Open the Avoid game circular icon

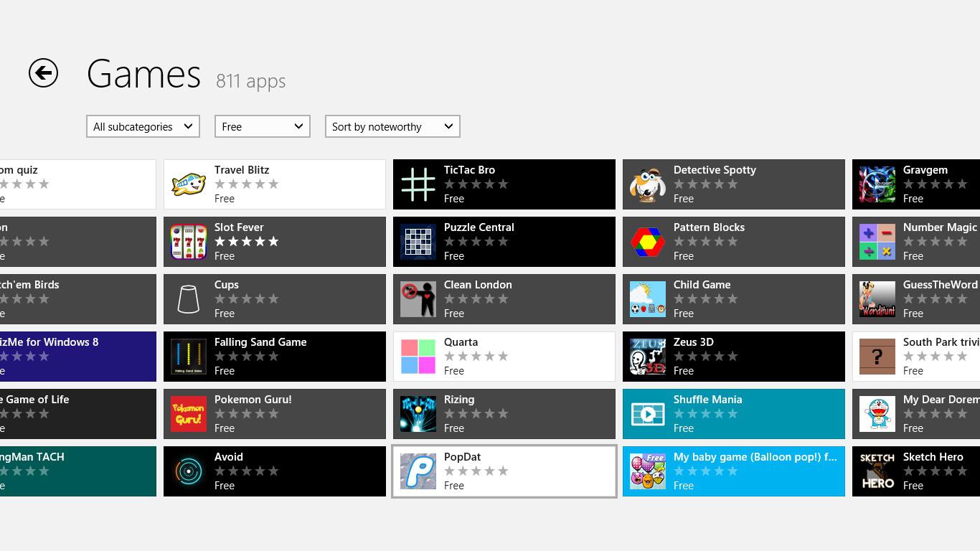[189, 471]
